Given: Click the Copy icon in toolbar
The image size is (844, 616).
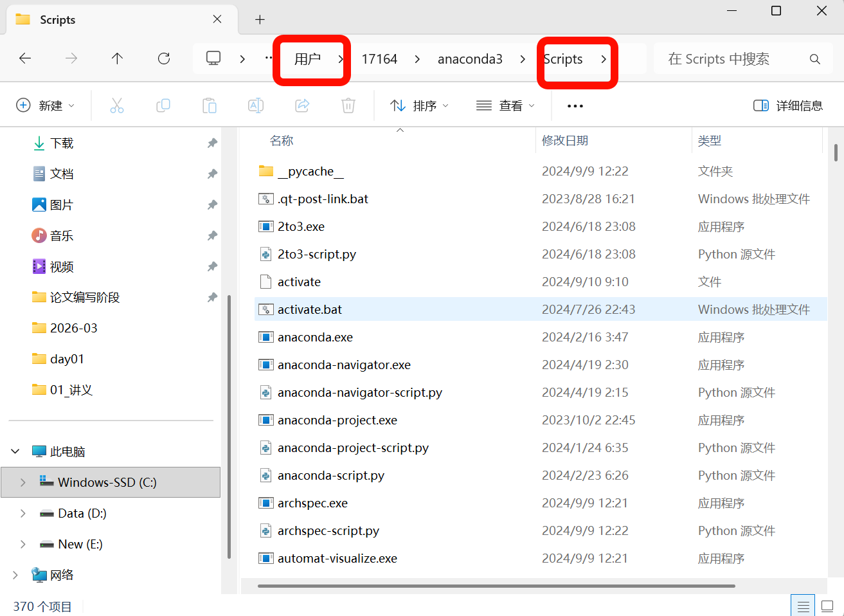Looking at the screenshot, I should [x=163, y=105].
